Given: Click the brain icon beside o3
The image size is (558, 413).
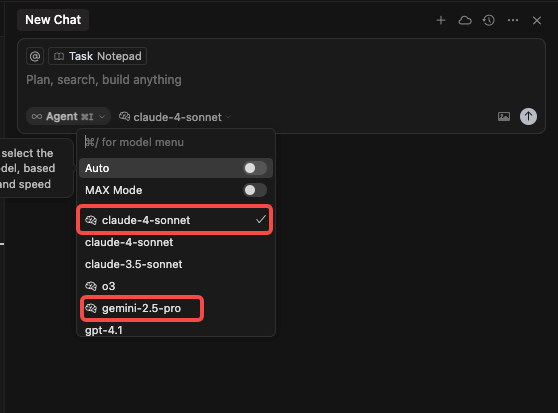Looking at the screenshot, I should [x=91, y=286].
